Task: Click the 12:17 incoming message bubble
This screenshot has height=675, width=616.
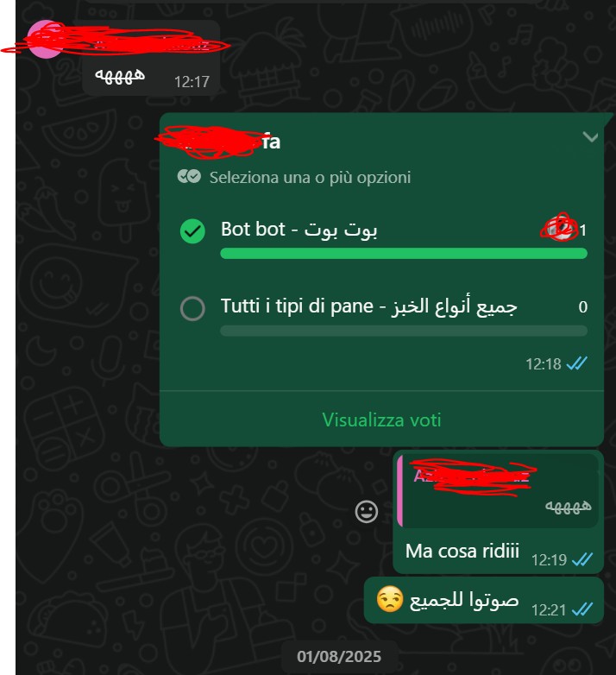Action: pyautogui.click(x=152, y=58)
